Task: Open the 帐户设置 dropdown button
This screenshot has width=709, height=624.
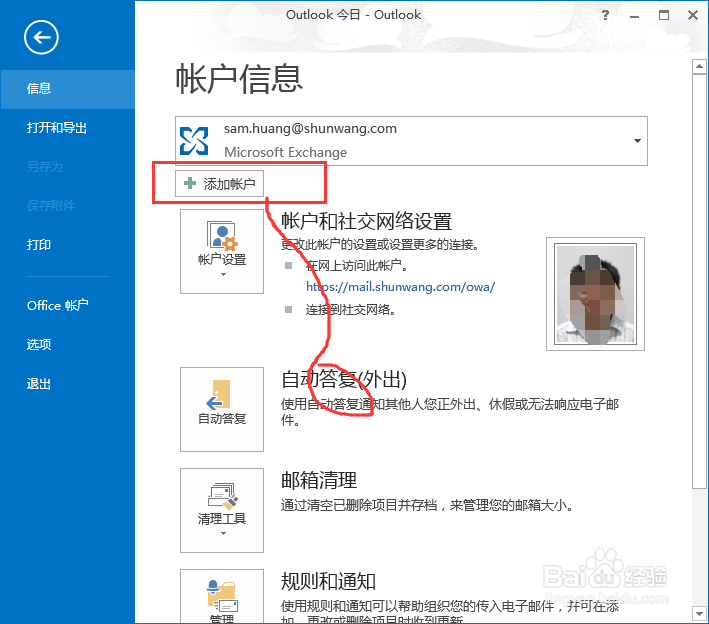Action: [222, 251]
